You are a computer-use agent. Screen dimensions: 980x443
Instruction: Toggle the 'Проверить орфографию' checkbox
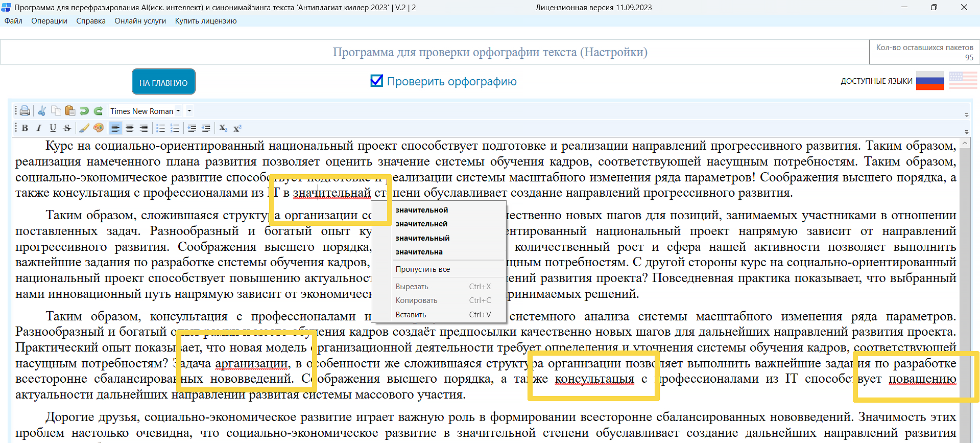(376, 81)
